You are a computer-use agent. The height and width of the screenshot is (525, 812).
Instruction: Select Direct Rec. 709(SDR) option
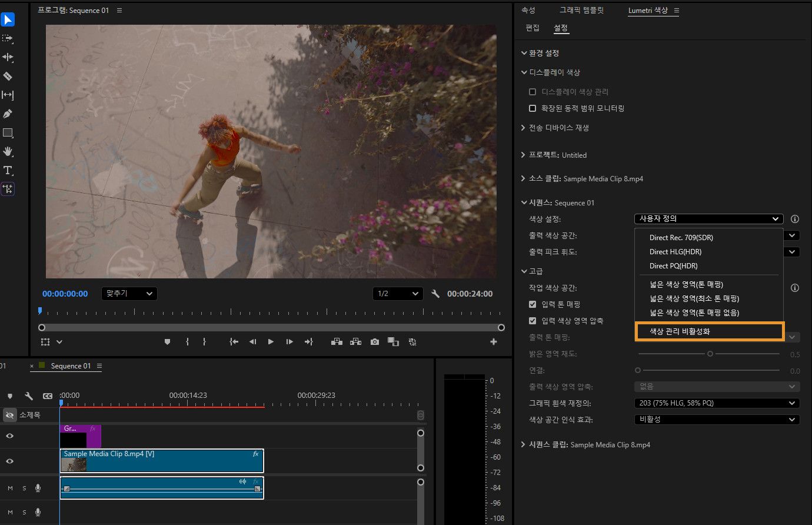click(x=681, y=238)
